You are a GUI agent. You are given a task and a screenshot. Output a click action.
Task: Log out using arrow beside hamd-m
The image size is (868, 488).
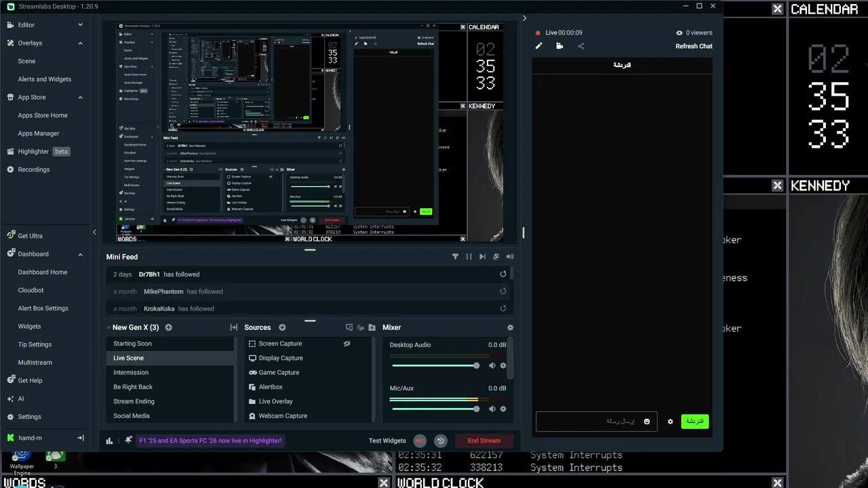[80, 438]
